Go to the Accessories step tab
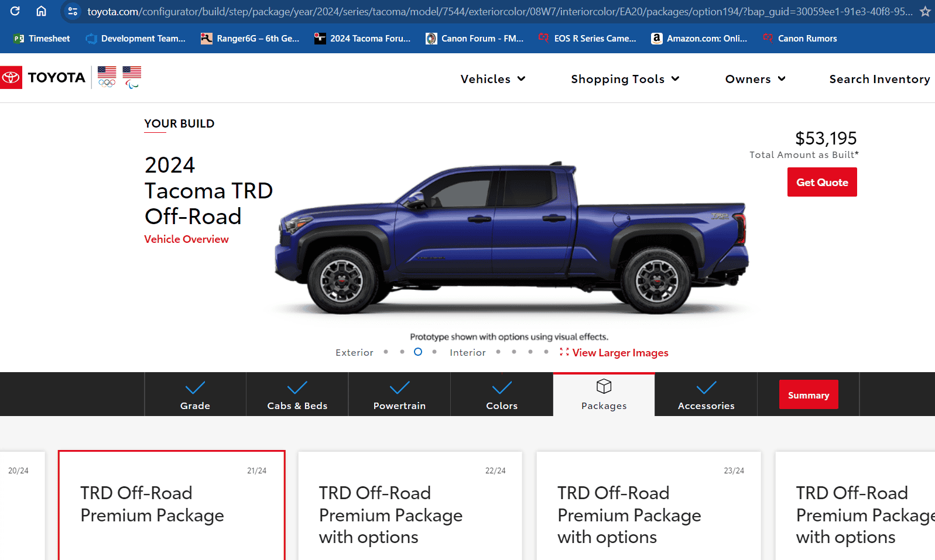Image resolution: width=935 pixels, height=560 pixels. (x=705, y=395)
